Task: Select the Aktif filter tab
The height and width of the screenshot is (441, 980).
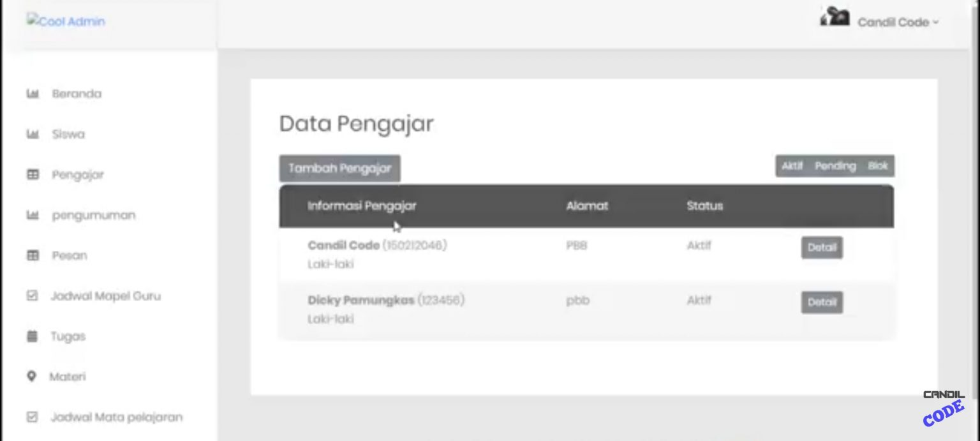Action: (x=792, y=166)
